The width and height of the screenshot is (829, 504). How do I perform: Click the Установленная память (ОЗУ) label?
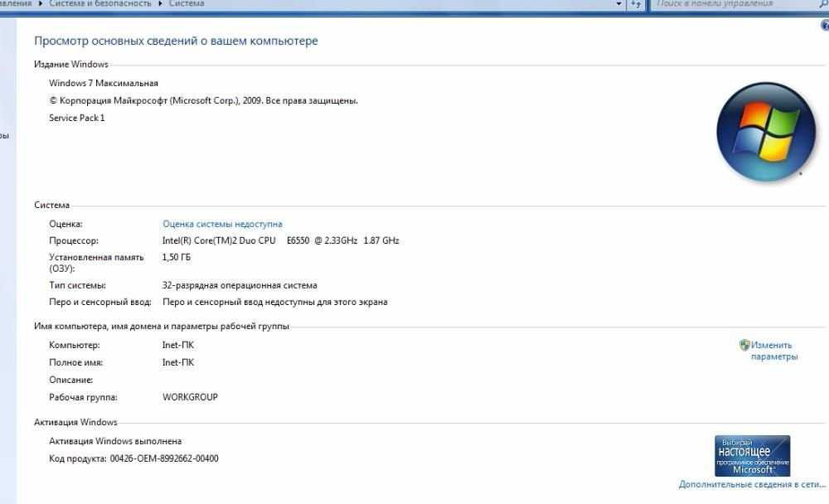(x=96, y=263)
